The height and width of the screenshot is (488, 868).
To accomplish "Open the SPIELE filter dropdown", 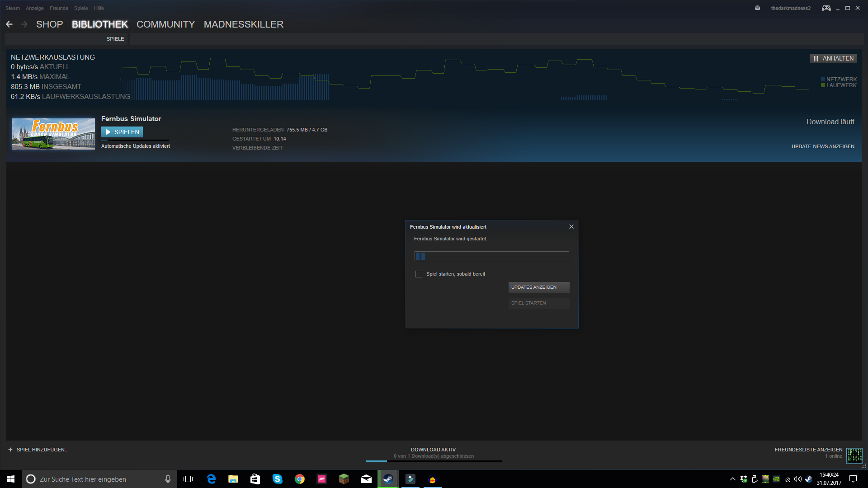I will (115, 39).
